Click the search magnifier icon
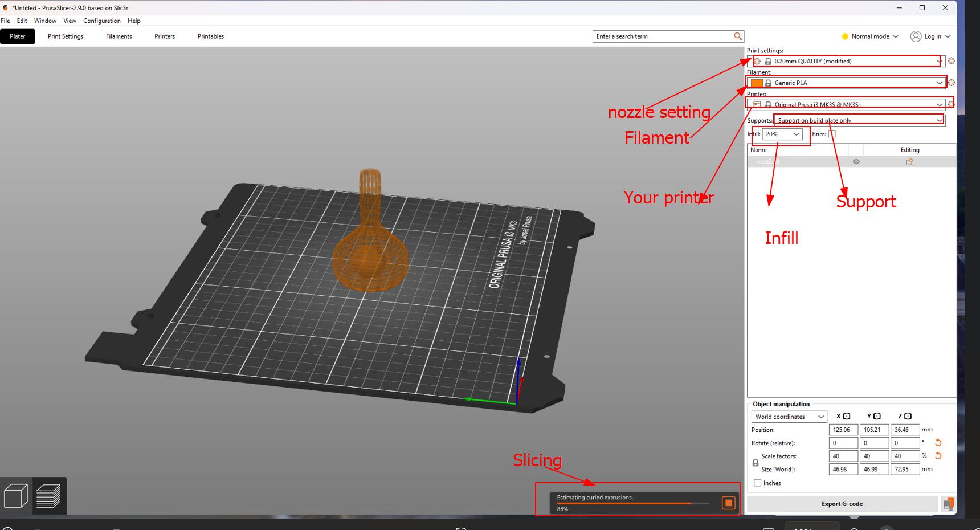Viewport: 980px width, 530px height. point(738,36)
